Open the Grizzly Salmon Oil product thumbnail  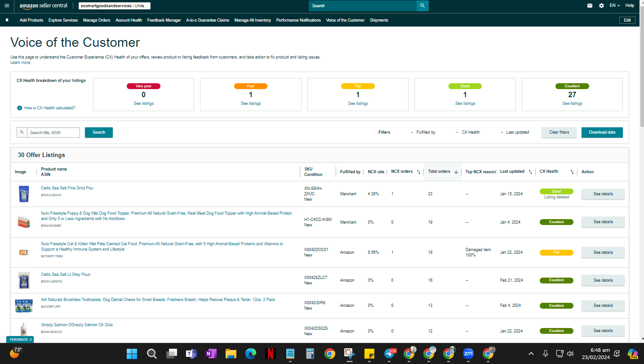click(x=24, y=330)
